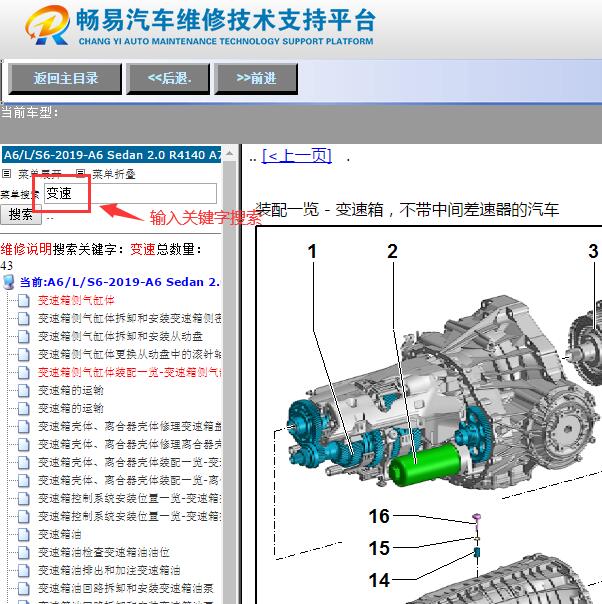Open first 变速箱控制系统安装位置一览 entry
This screenshot has height=604, width=602.
pyautogui.click(x=130, y=498)
